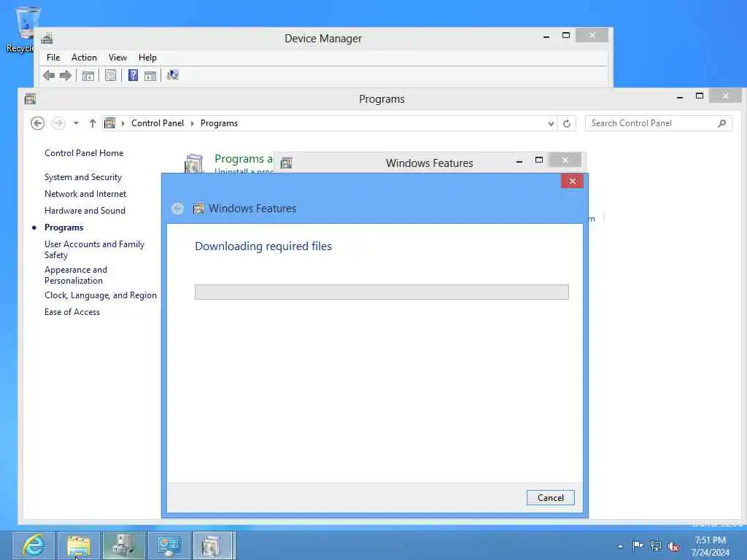Open Control Panel Home link
This screenshot has width=747, height=560.
[x=84, y=153]
